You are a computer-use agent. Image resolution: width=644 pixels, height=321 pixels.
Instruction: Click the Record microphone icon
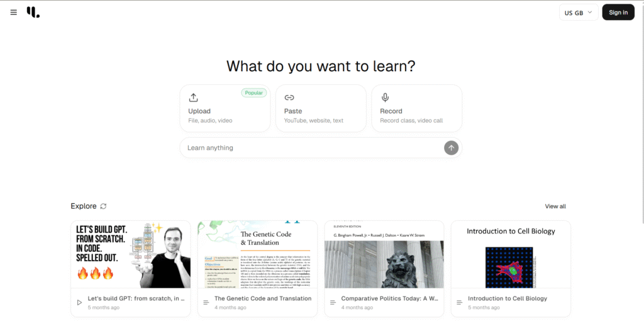[x=385, y=98]
